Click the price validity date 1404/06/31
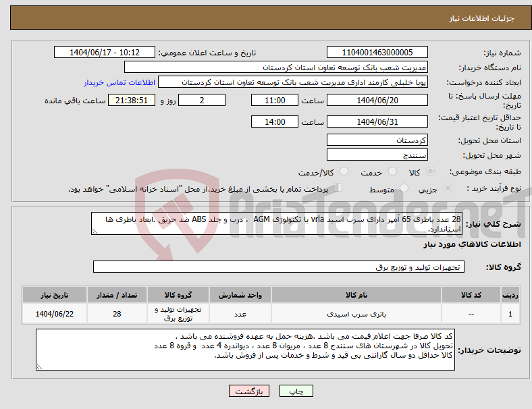 377,121
